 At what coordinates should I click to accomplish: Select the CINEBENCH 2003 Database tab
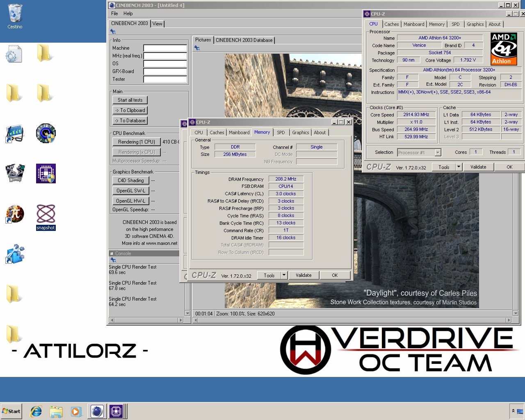click(x=244, y=40)
